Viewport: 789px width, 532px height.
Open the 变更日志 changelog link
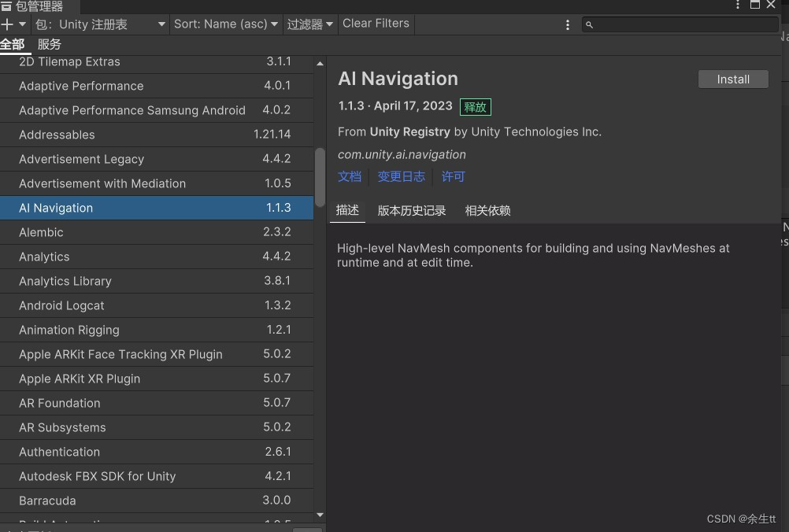point(401,176)
